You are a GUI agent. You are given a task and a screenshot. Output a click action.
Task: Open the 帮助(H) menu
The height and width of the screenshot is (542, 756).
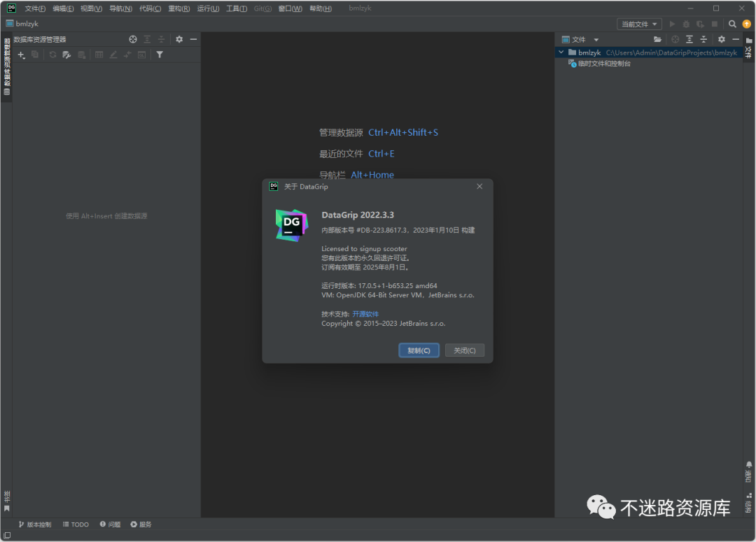coord(321,8)
